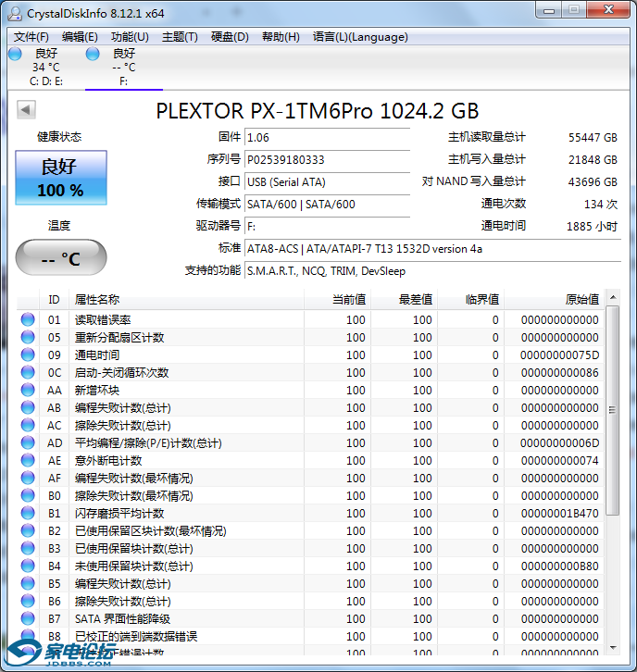This screenshot has height=672, width=637.
Task: Click the status icon for attribute 09
Action: tap(28, 355)
